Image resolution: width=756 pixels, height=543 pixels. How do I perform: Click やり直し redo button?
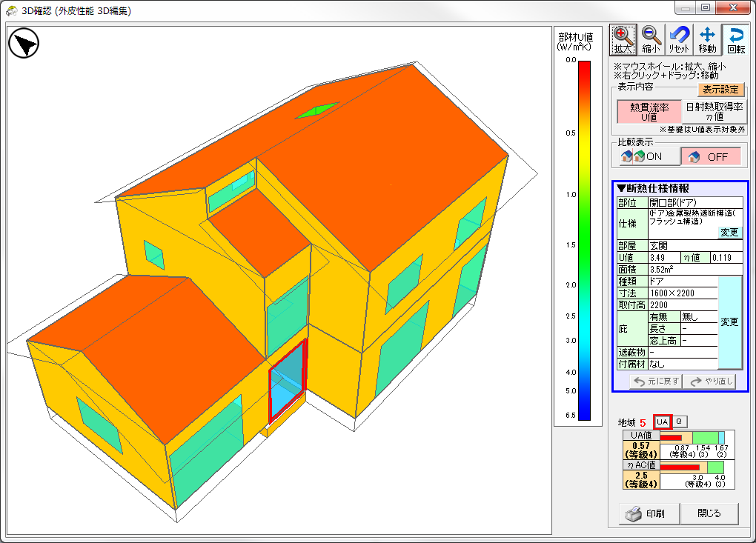coord(710,381)
